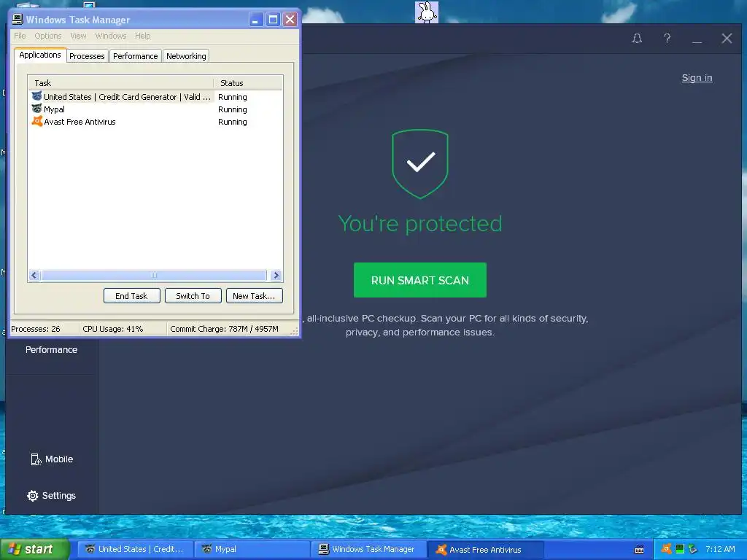This screenshot has height=560, width=747.
Task: Click the CPU usage meter tray icon
Action: (x=680, y=549)
